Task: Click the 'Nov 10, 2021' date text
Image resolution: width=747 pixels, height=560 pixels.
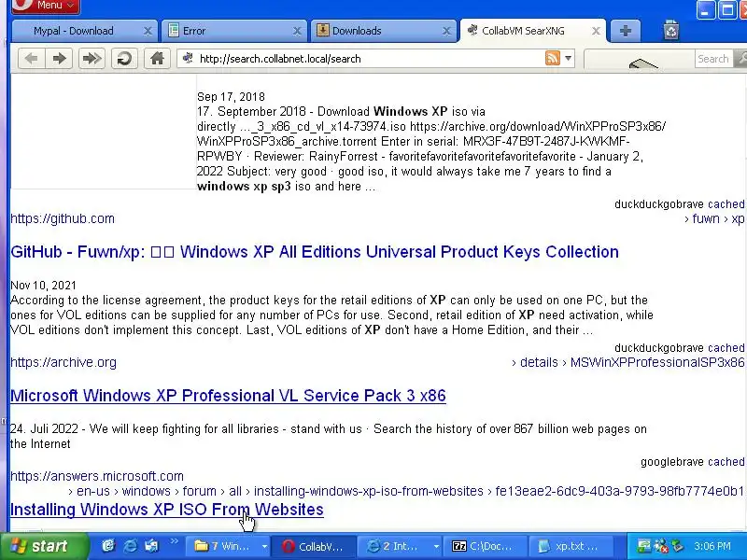Action: [43, 286]
